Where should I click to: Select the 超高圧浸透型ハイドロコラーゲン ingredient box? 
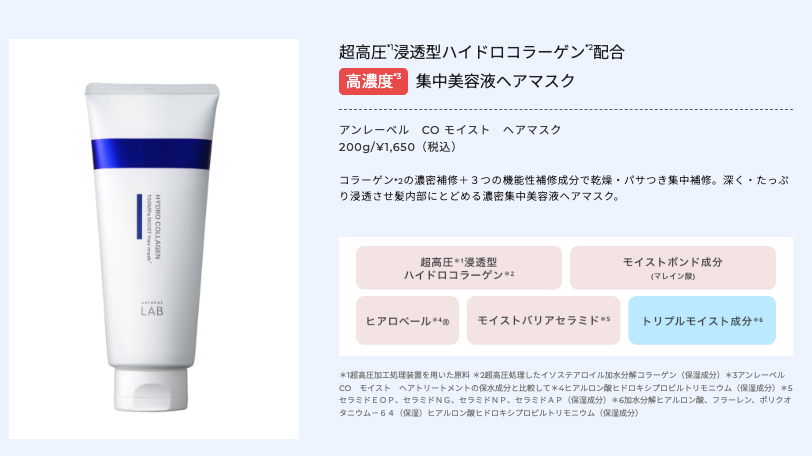click(459, 268)
